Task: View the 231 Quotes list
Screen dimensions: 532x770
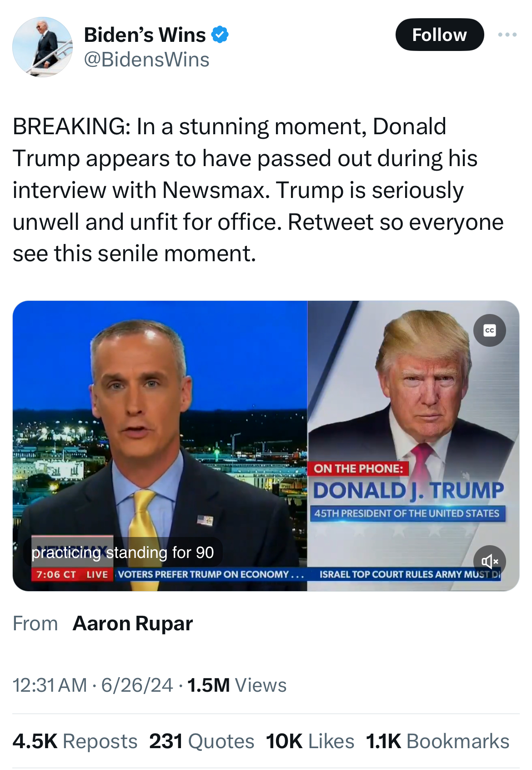Action: (x=201, y=741)
